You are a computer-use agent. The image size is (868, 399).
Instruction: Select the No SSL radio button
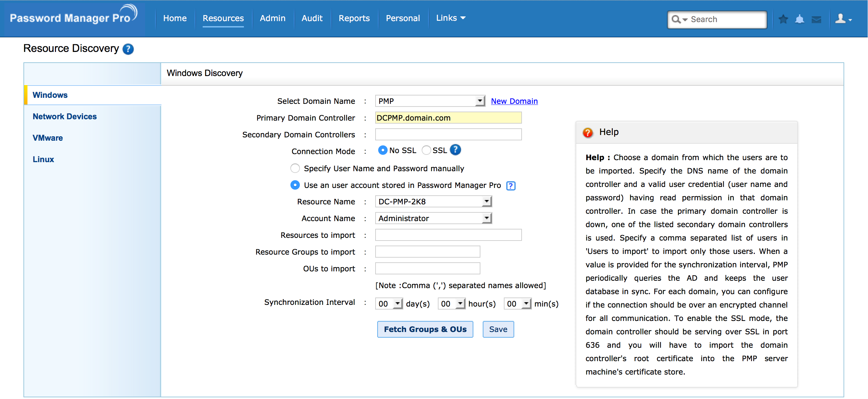tap(383, 150)
